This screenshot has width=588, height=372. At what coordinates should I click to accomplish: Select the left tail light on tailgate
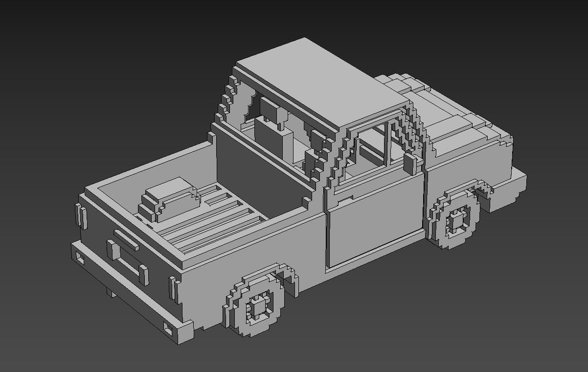pyautogui.click(x=81, y=215)
